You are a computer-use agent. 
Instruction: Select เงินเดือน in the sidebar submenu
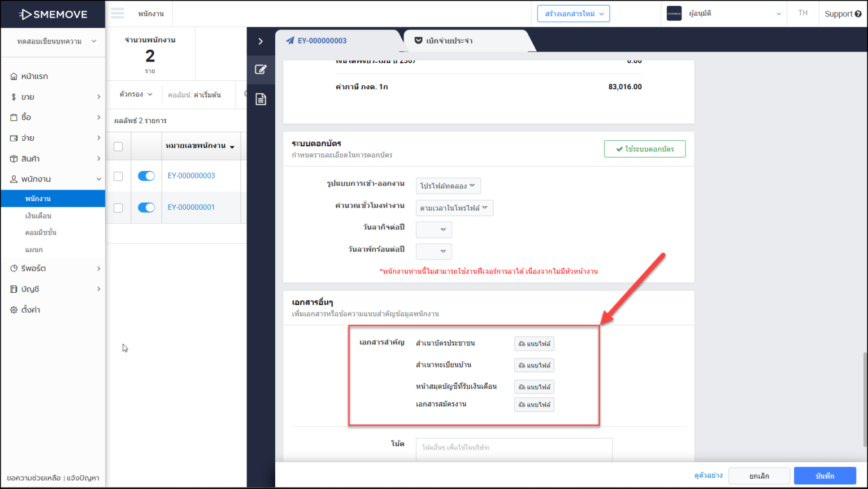click(x=38, y=216)
